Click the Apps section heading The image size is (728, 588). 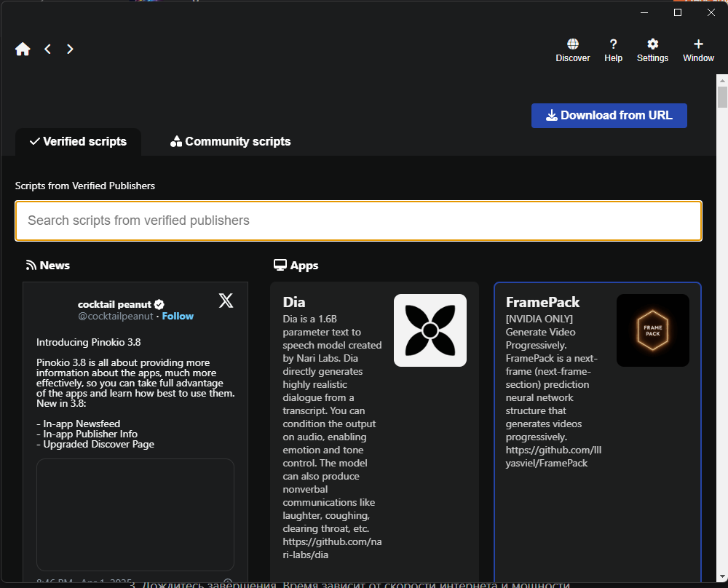coord(296,266)
